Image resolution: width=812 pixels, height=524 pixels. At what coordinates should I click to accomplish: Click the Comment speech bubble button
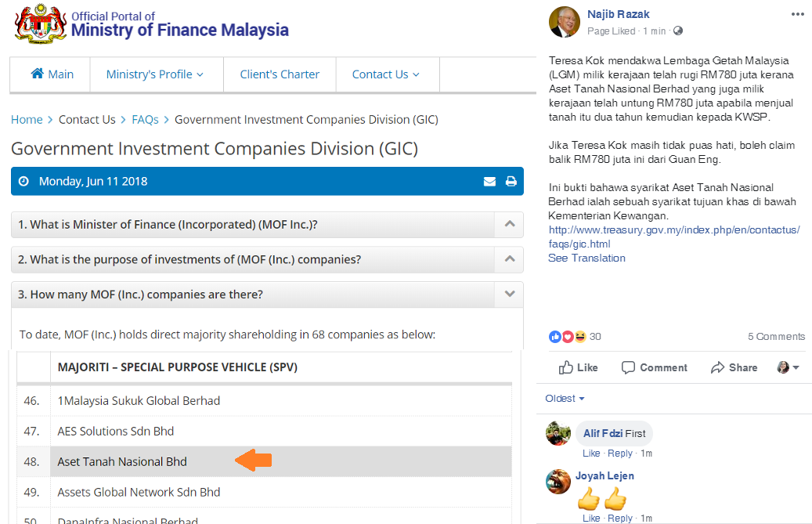click(654, 367)
